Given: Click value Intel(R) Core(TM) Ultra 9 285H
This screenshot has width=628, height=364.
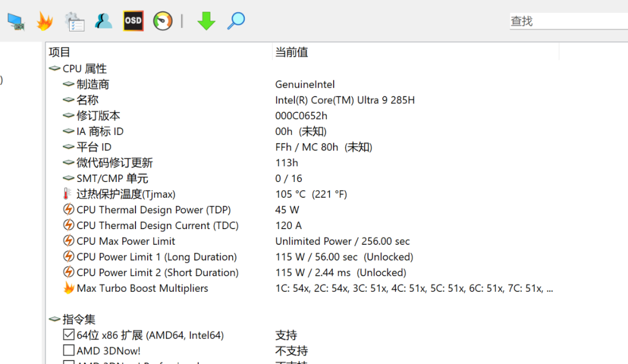Looking at the screenshot, I should 345,100.
